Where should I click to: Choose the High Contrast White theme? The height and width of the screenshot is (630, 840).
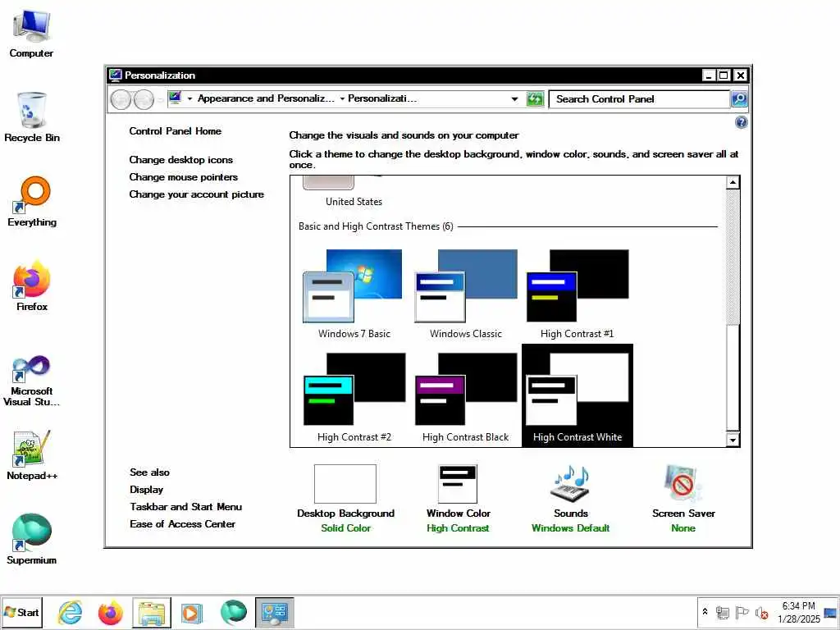577,396
